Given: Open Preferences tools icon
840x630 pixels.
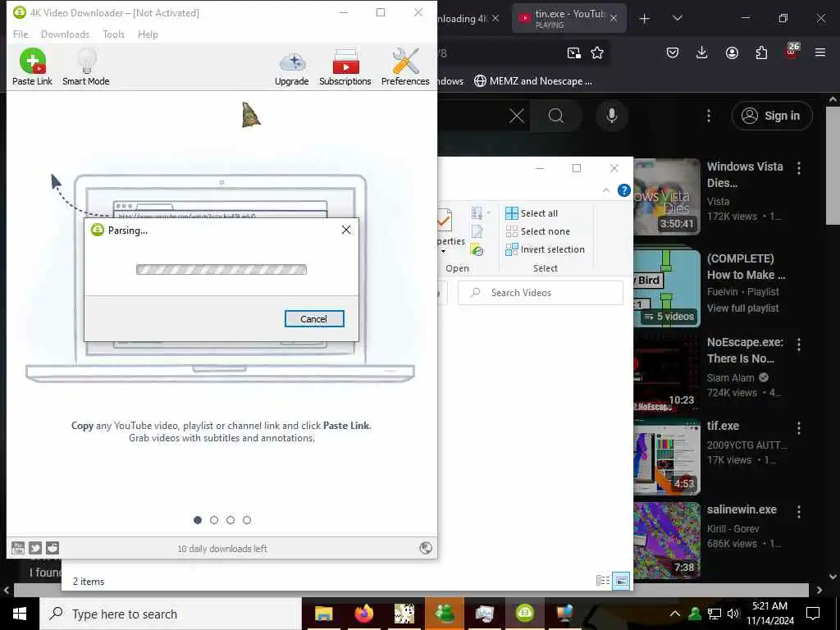Looking at the screenshot, I should click(405, 67).
